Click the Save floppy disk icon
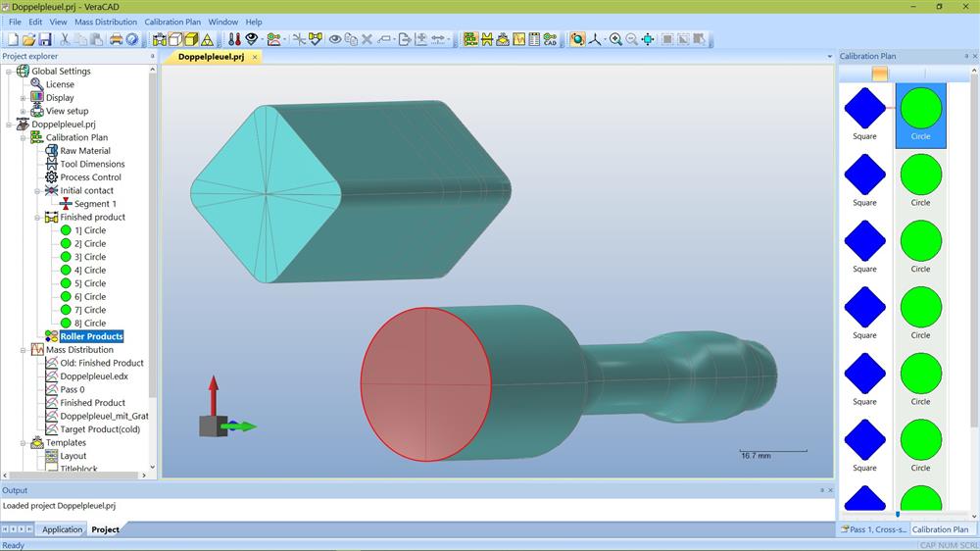 point(45,39)
